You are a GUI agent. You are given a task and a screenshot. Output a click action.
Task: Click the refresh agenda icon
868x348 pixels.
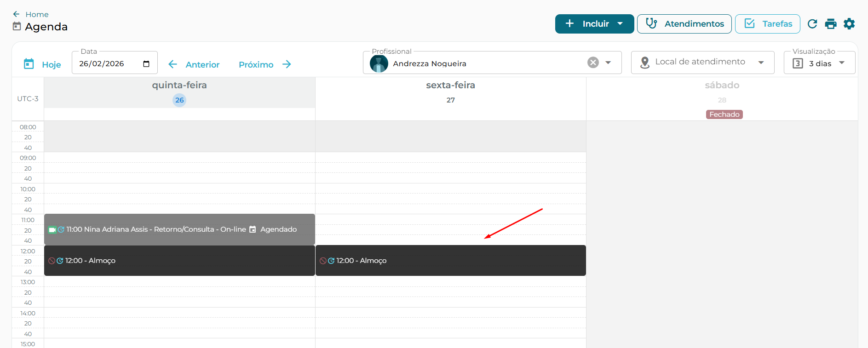click(x=812, y=24)
